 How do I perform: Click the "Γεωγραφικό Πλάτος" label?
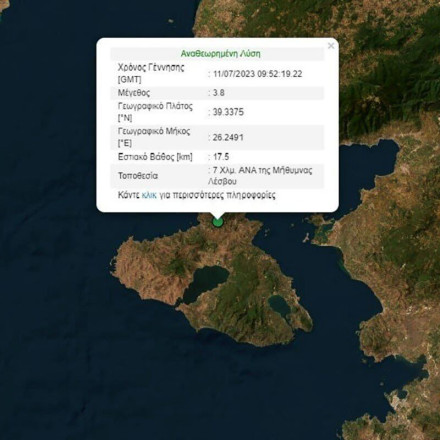point(155,106)
